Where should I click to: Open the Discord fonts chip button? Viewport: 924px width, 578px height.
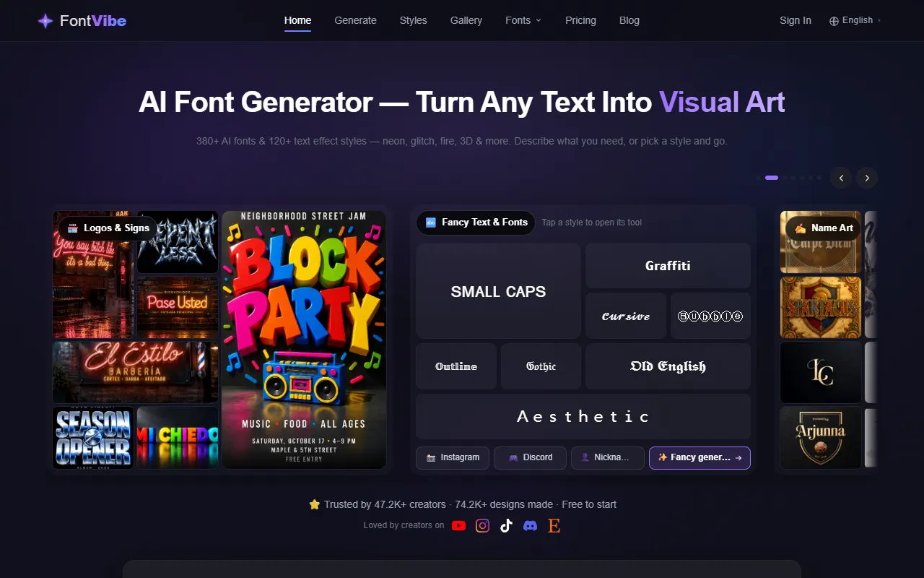click(531, 458)
